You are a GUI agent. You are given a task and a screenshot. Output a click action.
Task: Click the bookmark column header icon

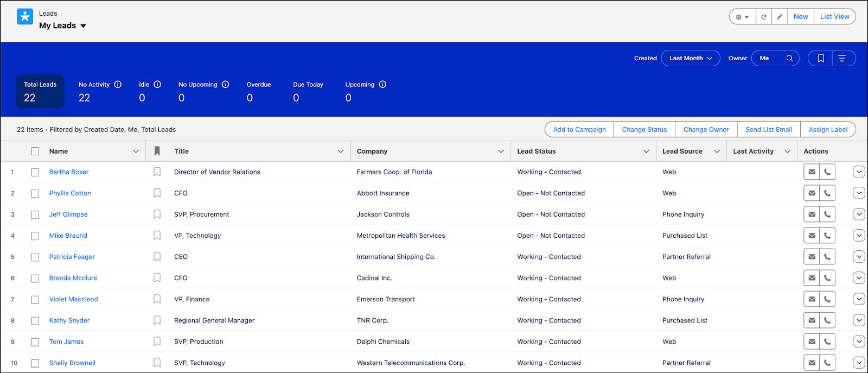[157, 151]
